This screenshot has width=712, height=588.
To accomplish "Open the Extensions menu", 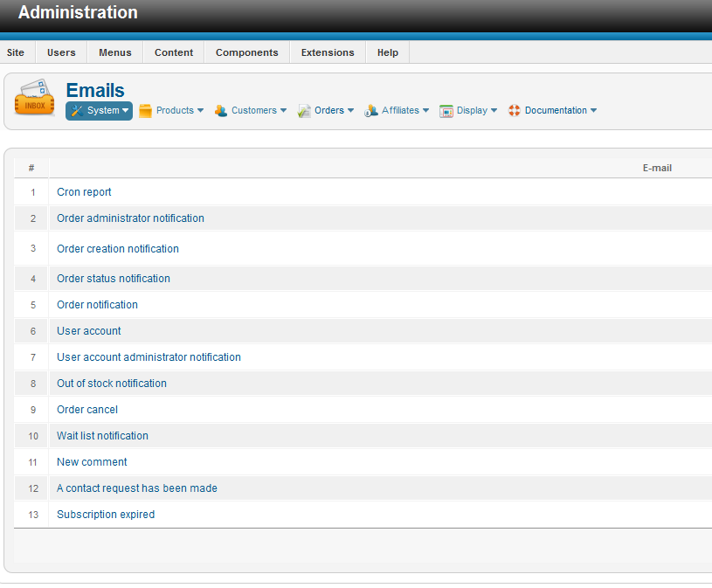I will point(328,52).
